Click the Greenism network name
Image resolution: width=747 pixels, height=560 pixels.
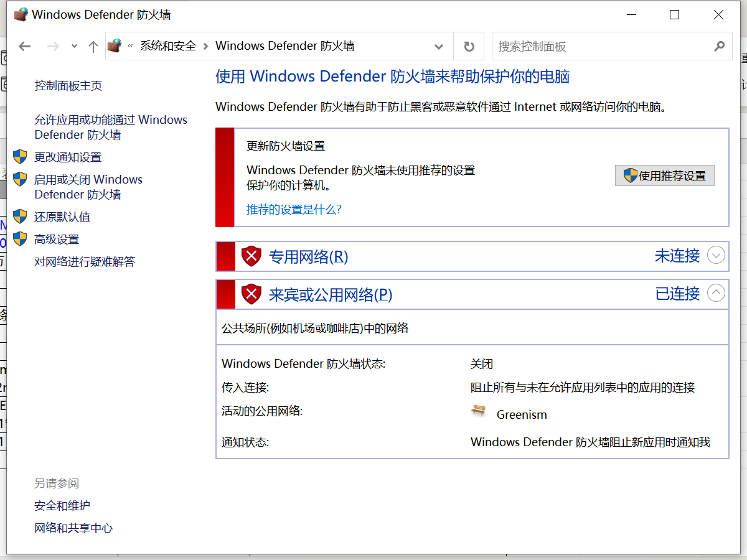(522, 414)
